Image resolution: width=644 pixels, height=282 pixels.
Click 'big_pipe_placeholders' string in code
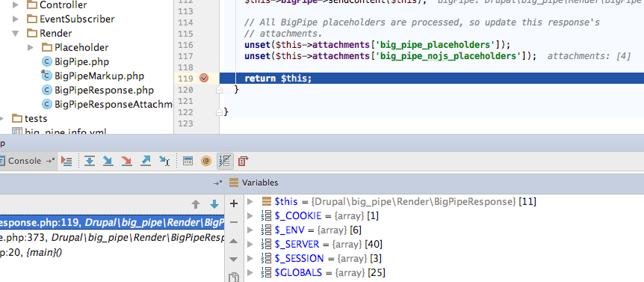pos(435,44)
